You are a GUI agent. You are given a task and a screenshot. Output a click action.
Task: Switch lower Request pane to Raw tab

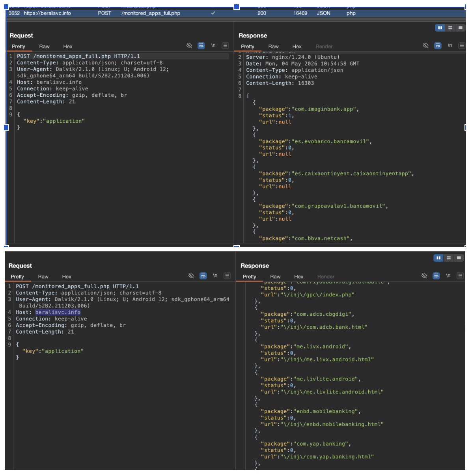point(43,277)
